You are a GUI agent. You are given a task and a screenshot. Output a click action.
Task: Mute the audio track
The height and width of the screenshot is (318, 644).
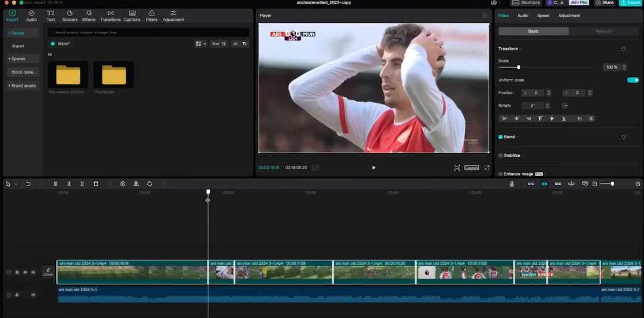click(x=33, y=295)
